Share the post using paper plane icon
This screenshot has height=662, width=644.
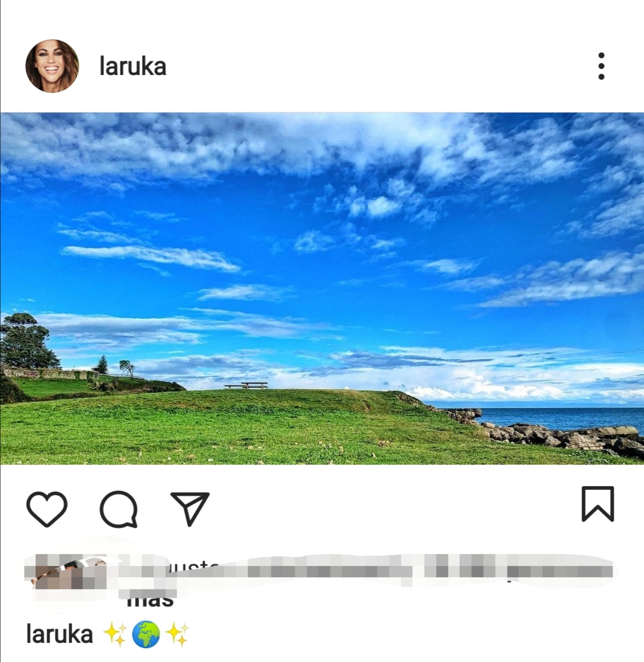click(x=190, y=509)
